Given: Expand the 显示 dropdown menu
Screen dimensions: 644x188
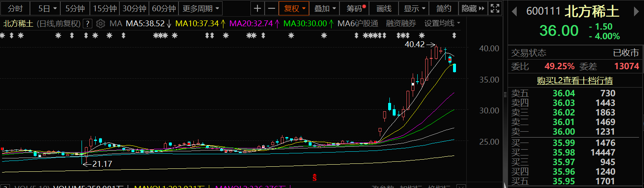Looking at the screenshot, I should (x=415, y=8).
